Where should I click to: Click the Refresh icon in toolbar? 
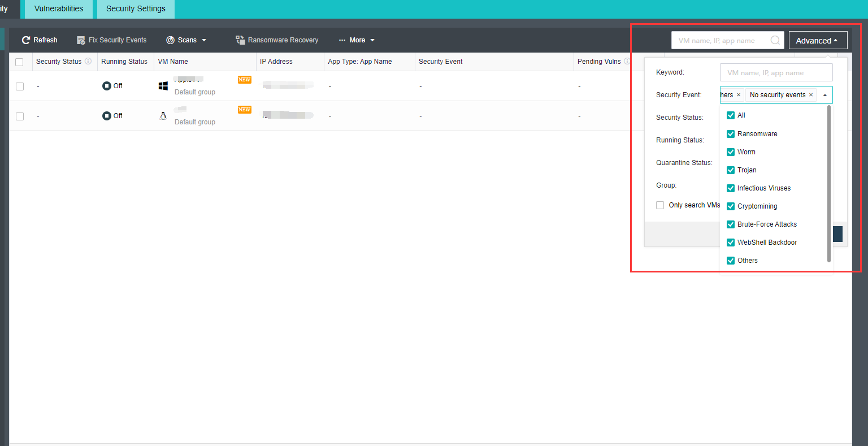pos(25,40)
